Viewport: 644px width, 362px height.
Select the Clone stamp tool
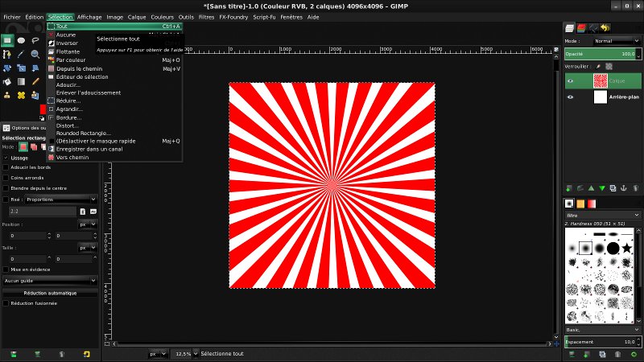[7, 95]
